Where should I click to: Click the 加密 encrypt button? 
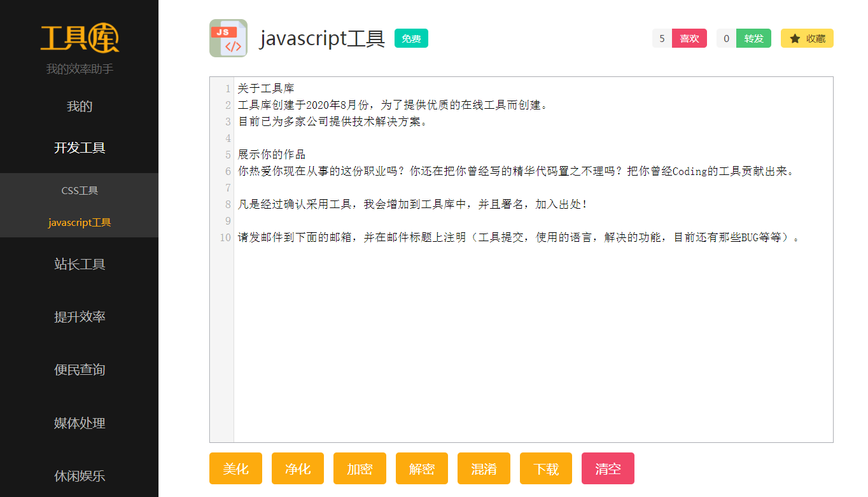[x=360, y=469]
